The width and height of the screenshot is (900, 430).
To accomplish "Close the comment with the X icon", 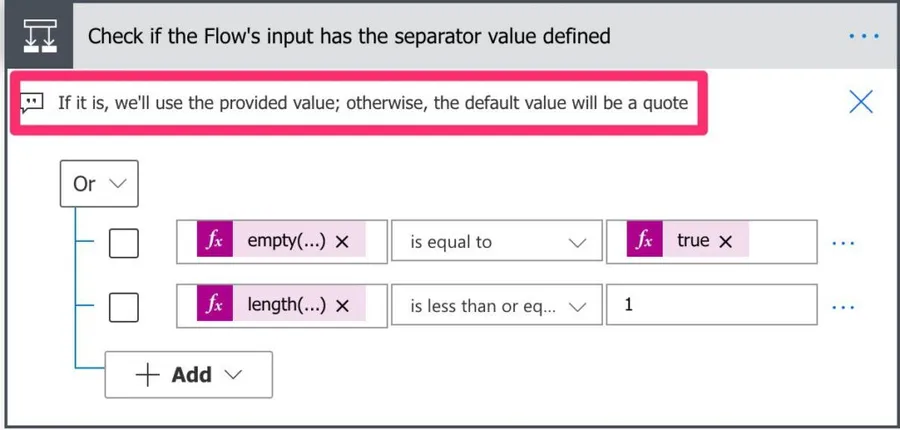I will tap(860, 101).
